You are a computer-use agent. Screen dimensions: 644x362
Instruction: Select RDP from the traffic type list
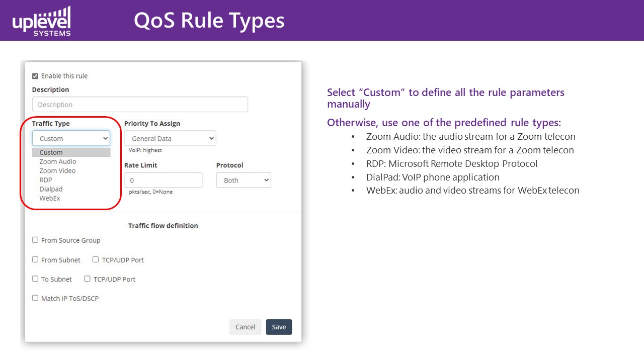[x=46, y=179]
